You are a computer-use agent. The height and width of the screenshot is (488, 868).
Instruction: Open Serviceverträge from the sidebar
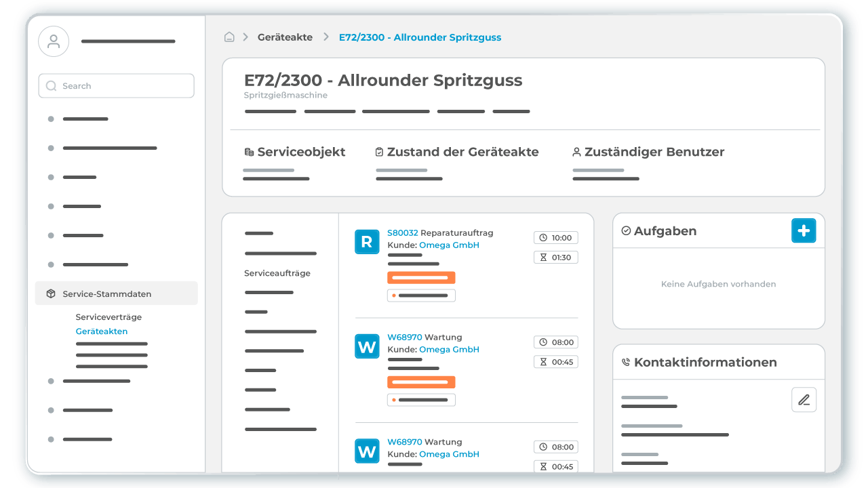coord(108,317)
